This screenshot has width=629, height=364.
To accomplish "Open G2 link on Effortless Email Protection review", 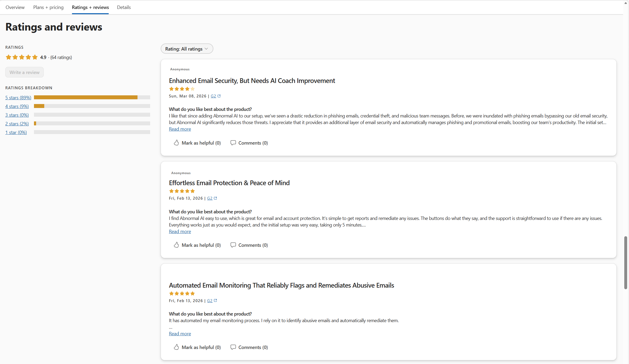I will point(210,198).
